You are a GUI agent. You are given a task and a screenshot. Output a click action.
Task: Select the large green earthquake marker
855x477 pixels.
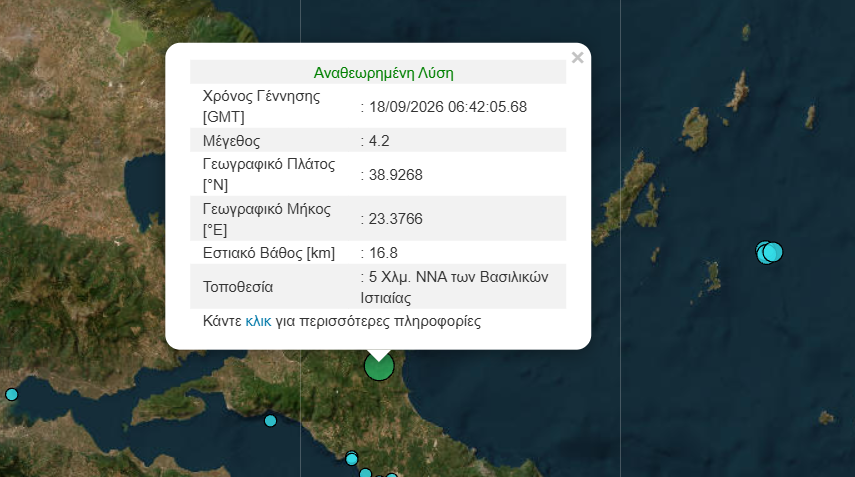tap(379, 366)
